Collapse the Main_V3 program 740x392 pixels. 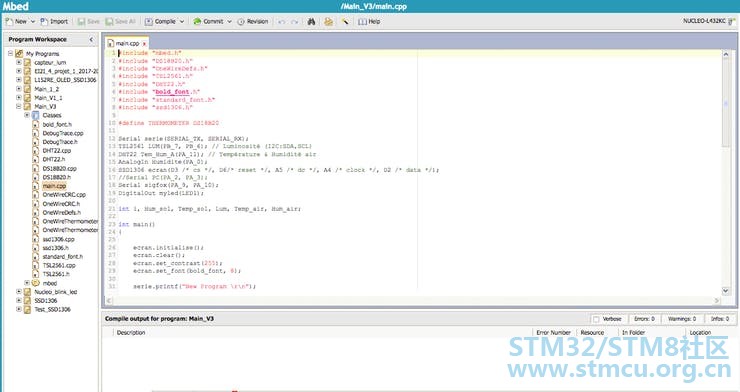(x=19, y=107)
